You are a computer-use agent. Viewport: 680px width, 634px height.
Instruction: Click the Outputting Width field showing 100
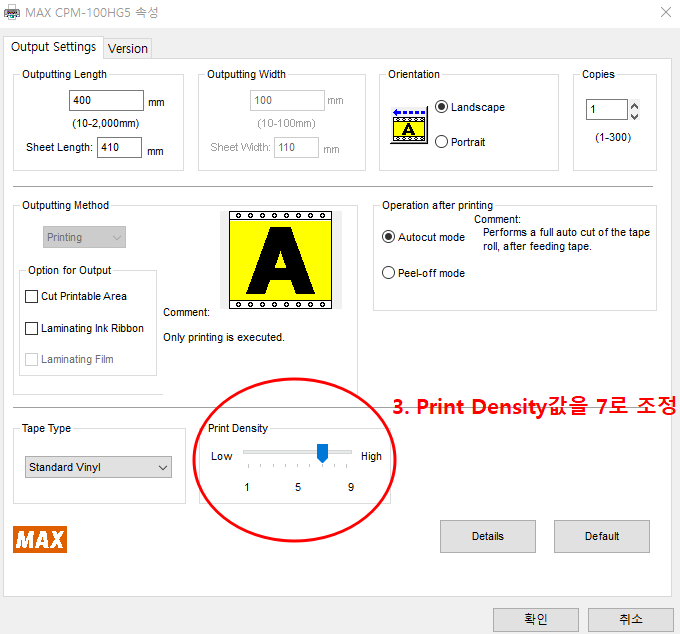[287, 101]
